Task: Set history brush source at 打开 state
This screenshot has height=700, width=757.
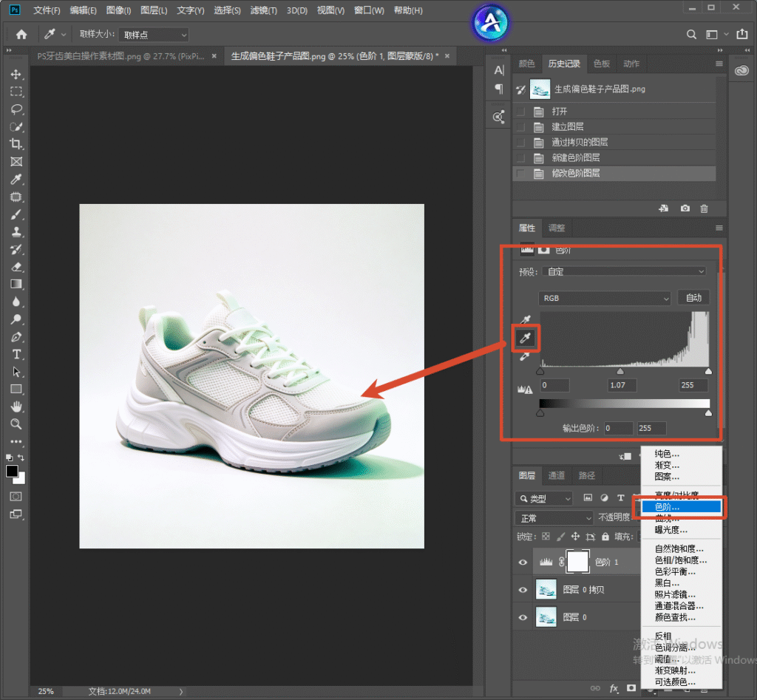Action: tap(520, 112)
